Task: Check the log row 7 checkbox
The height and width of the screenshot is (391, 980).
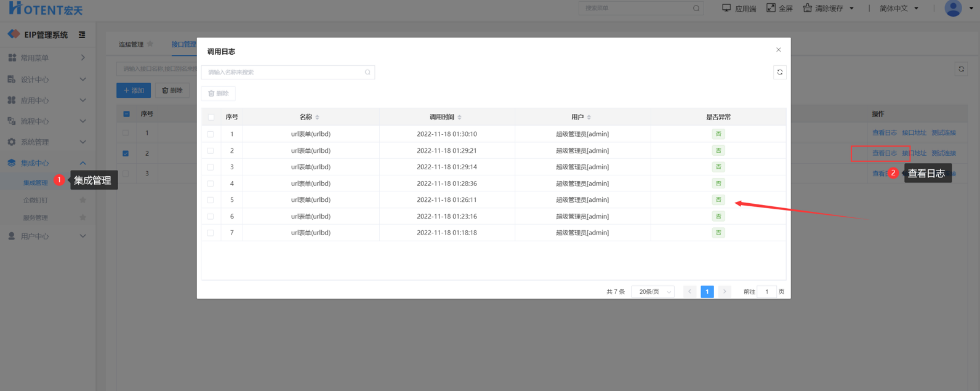Action: pos(211,233)
